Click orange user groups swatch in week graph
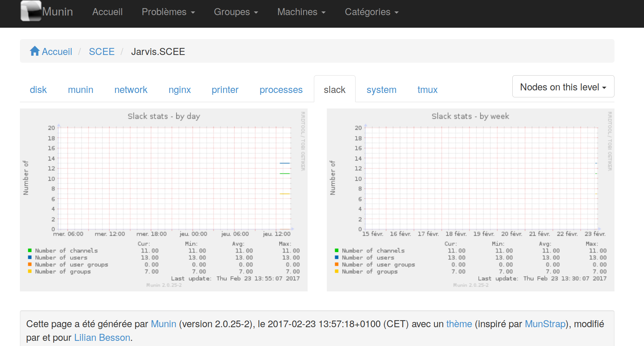 point(337,264)
